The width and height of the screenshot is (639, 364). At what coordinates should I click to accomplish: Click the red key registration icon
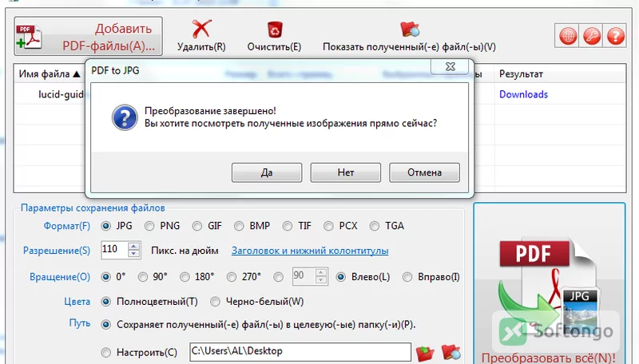(x=592, y=36)
